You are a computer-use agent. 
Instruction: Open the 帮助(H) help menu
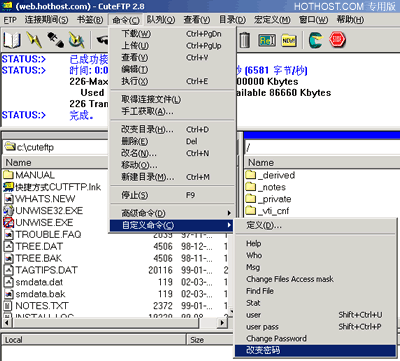pos(350,20)
